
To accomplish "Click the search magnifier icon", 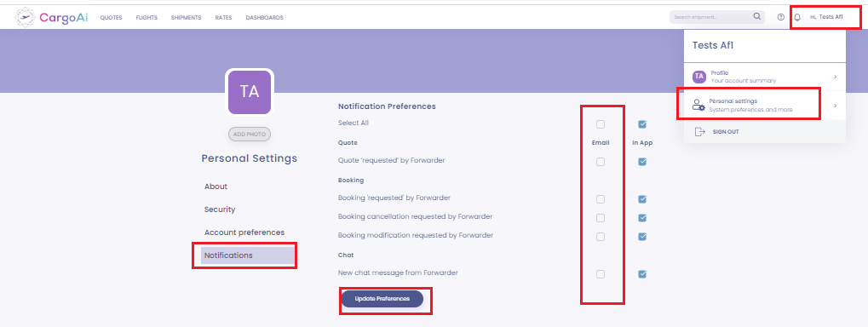I will point(756,16).
